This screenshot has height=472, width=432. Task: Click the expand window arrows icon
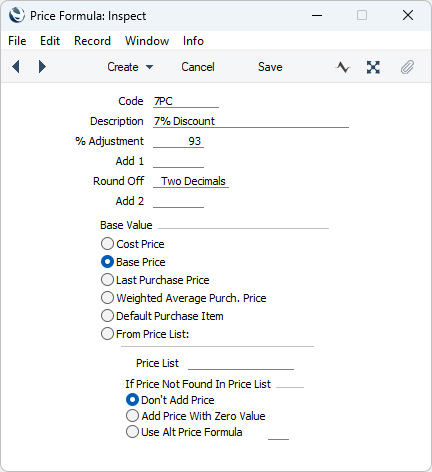(x=373, y=67)
